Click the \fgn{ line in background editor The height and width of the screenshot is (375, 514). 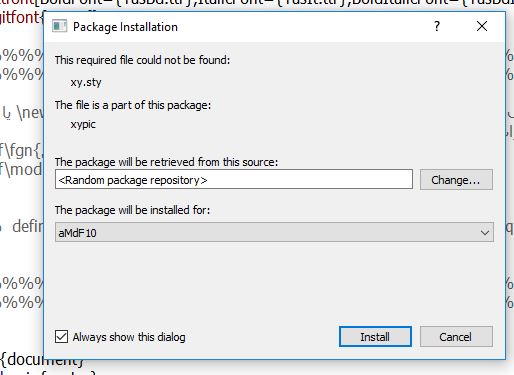pyautogui.click(x=21, y=151)
